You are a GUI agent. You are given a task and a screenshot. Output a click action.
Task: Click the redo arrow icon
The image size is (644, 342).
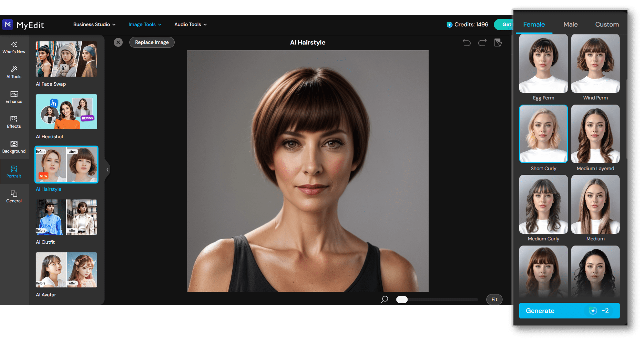pyautogui.click(x=482, y=42)
